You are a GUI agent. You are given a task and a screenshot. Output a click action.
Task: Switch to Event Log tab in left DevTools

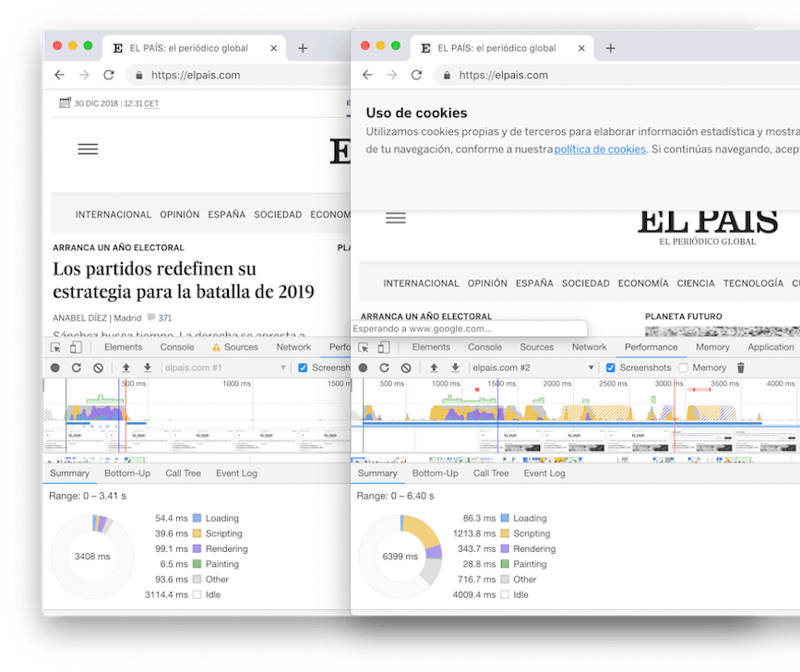(x=236, y=473)
